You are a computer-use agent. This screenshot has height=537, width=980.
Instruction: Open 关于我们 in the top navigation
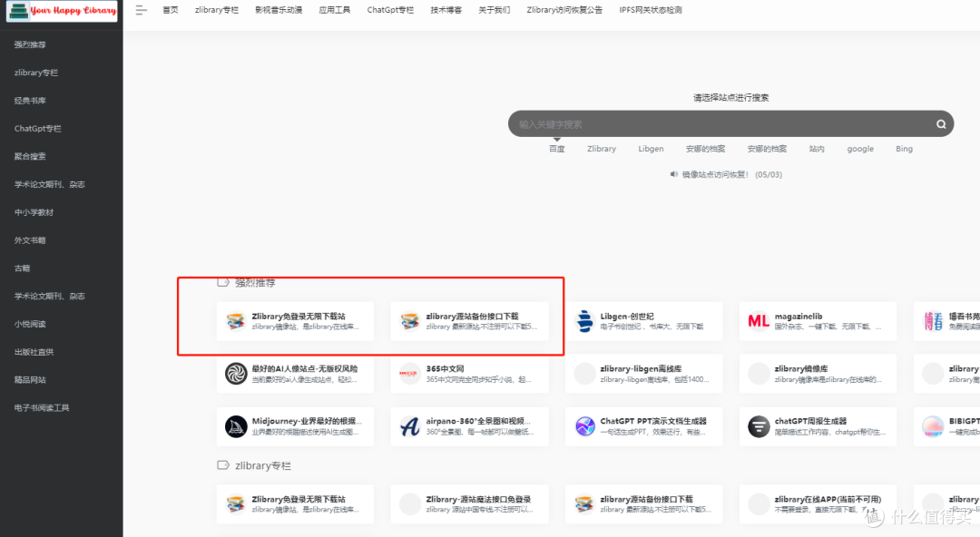click(495, 10)
